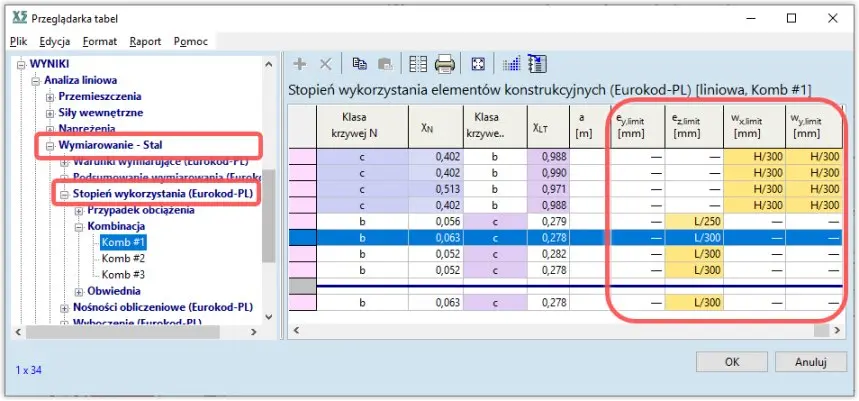Image resolution: width=859 pixels, height=401 pixels.
Task: Expand the Przypadek obciążenia node
Action: [79, 210]
